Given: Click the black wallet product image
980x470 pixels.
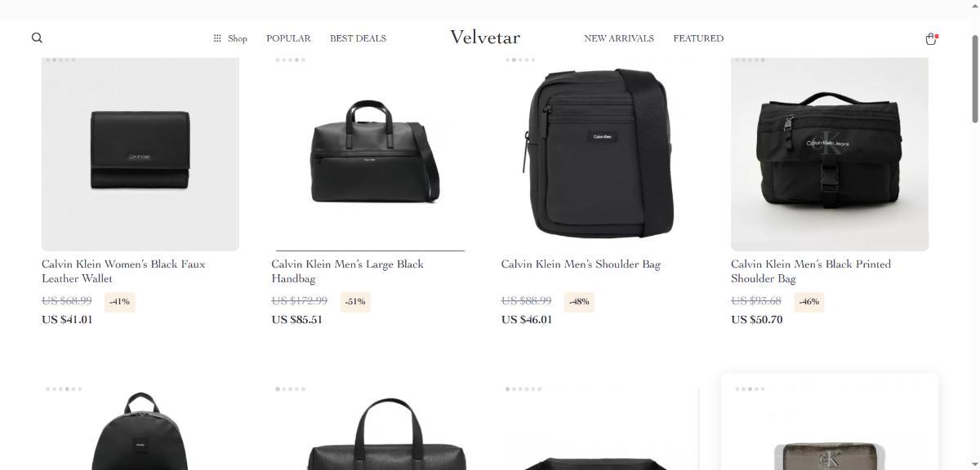Looking at the screenshot, I should click(x=140, y=154).
